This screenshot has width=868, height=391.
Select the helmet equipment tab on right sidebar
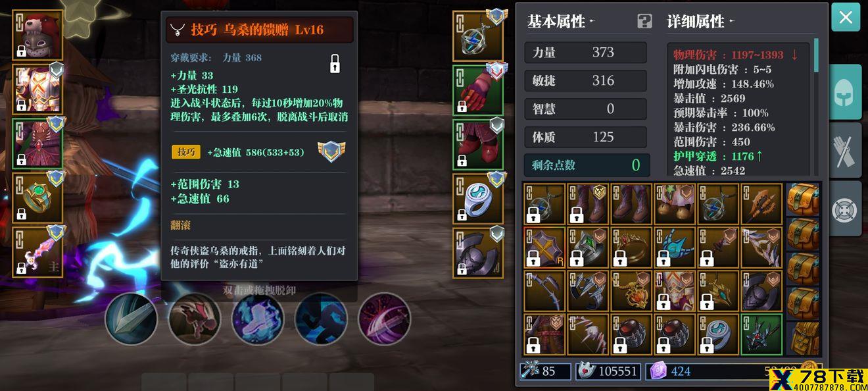click(x=846, y=93)
